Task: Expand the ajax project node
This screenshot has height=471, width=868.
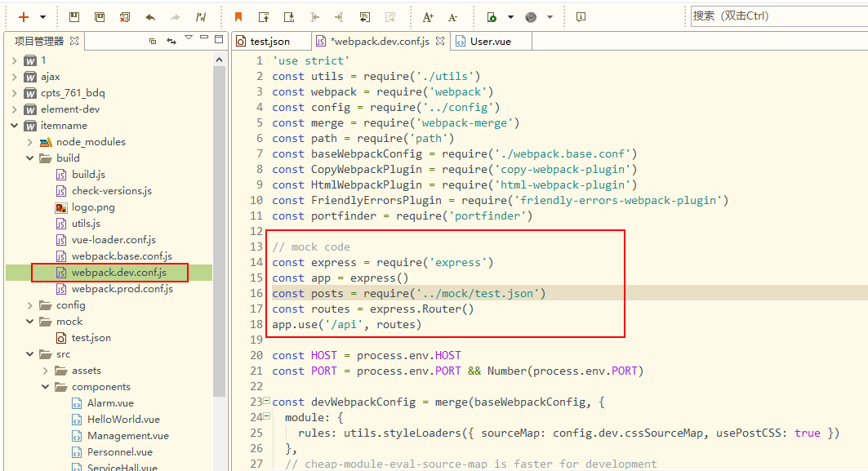Action: tap(15, 77)
